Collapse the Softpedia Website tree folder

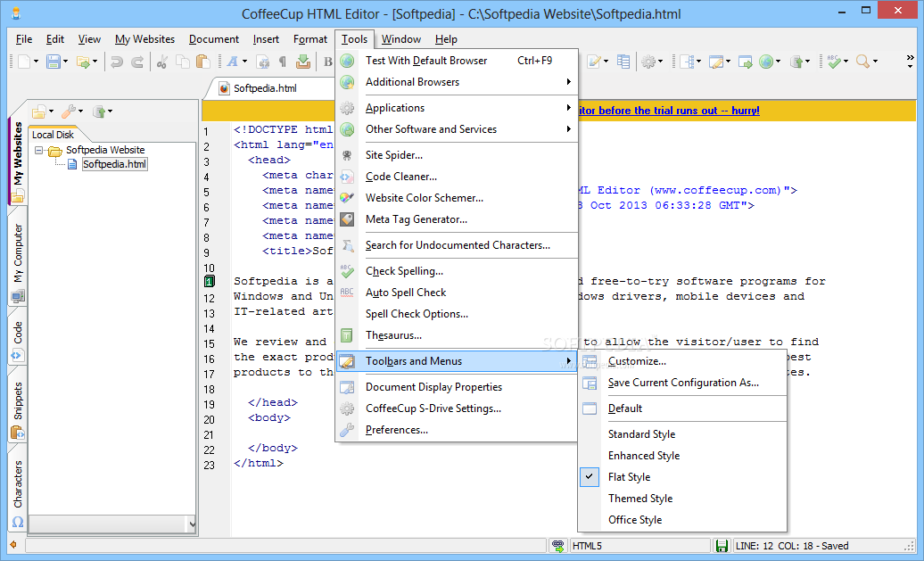39,150
